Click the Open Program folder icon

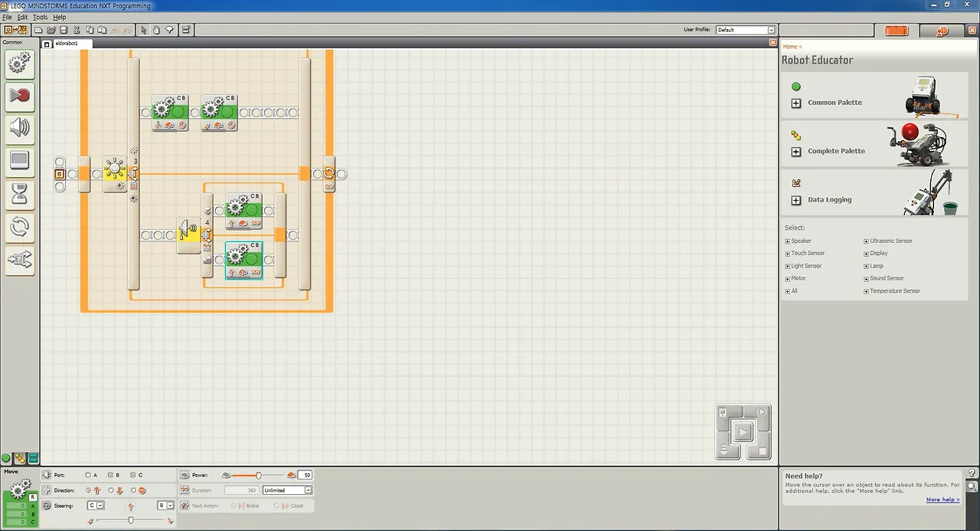tap(51, 30)
